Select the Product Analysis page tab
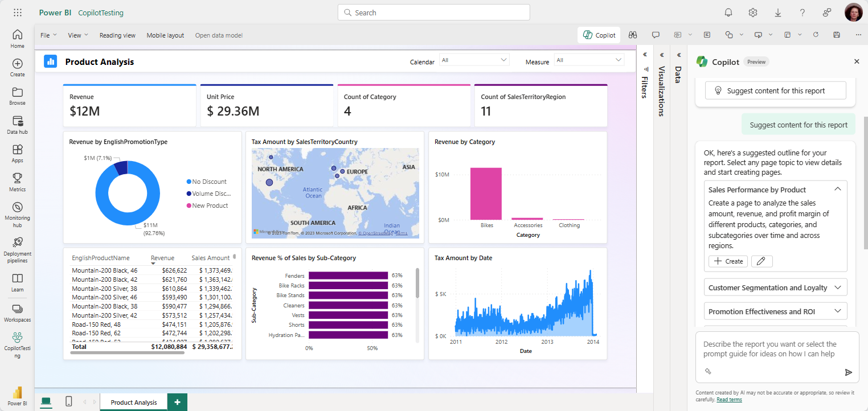The width and height of the screenshot is (868, 411). coord(134,402)
